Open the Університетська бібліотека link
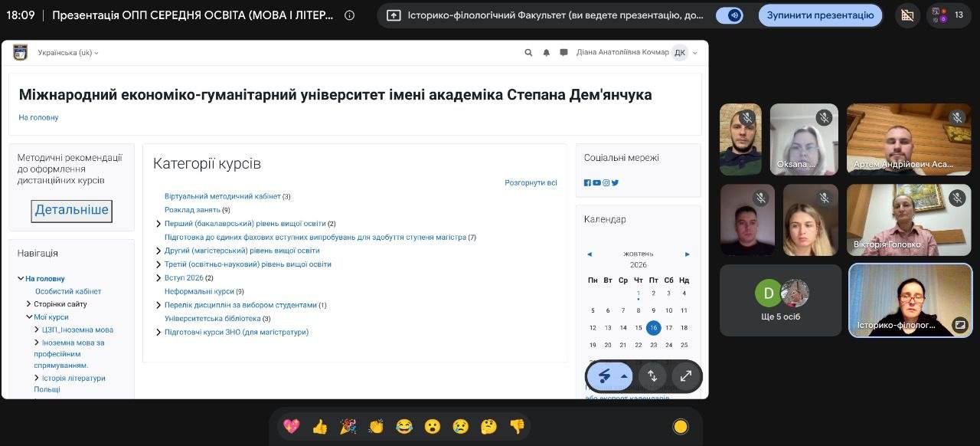This screenshot has height=446, width=980. tap(213, 319)
